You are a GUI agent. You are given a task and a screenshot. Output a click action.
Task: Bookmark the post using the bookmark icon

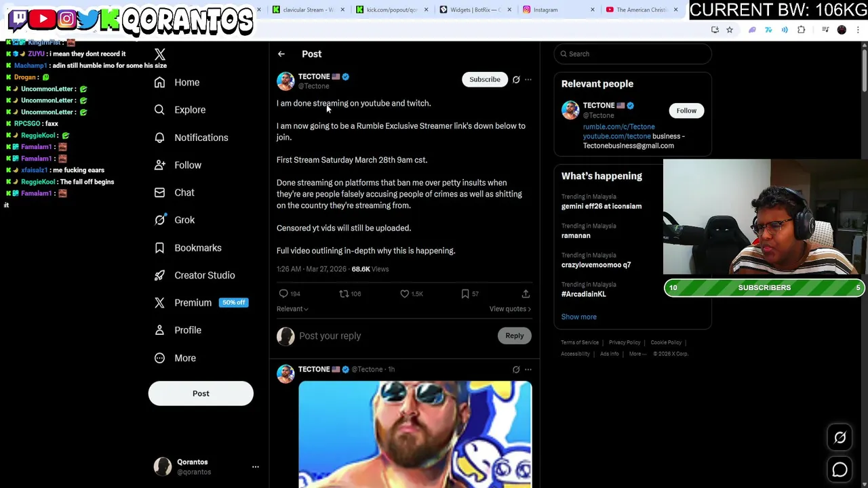(x=465, y=293)
